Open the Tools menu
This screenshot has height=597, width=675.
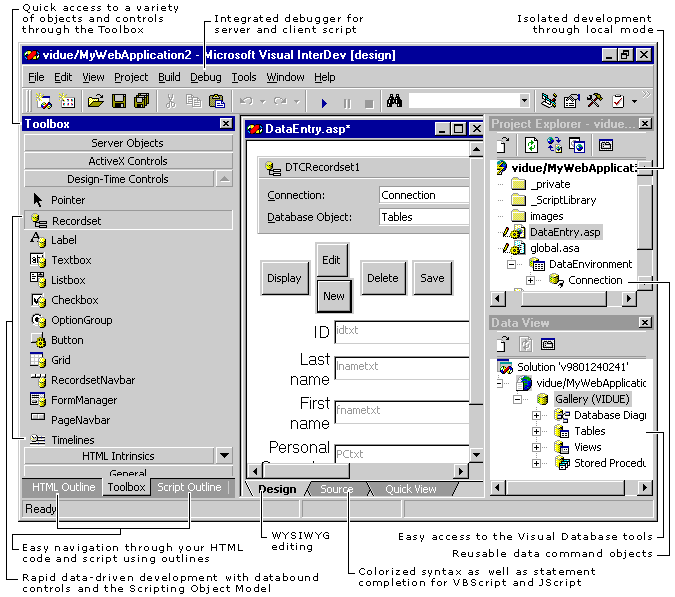[244, 77]
